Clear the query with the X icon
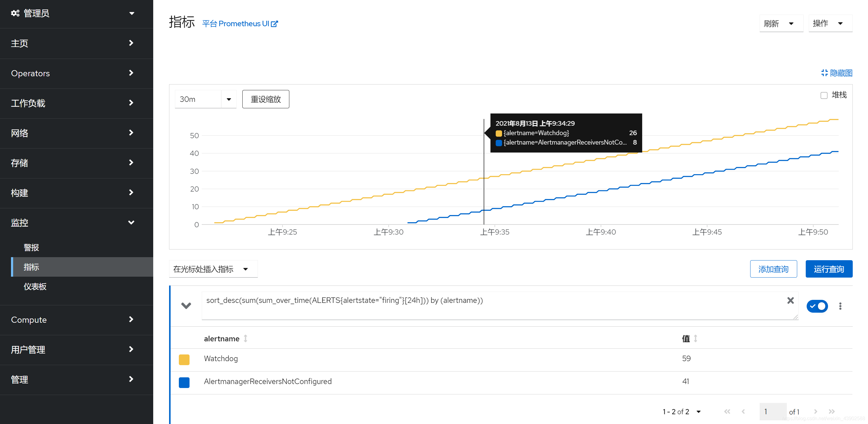 click(790, 300)
